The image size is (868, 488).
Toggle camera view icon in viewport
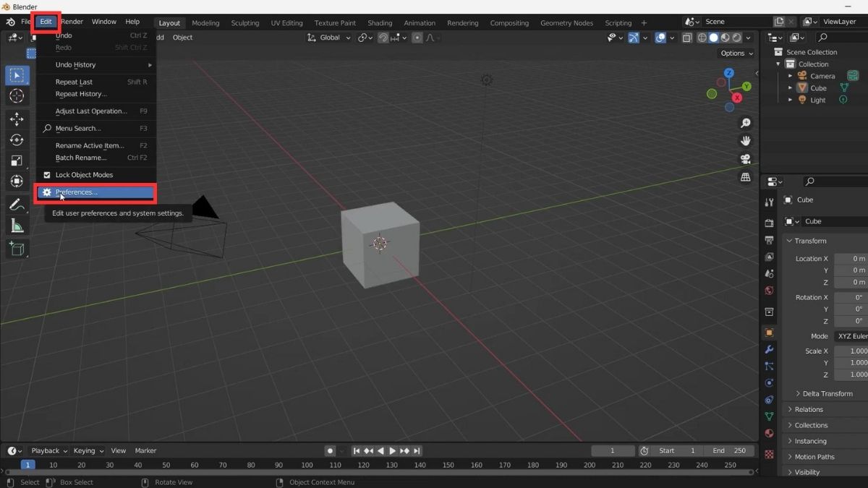point(746,159)
